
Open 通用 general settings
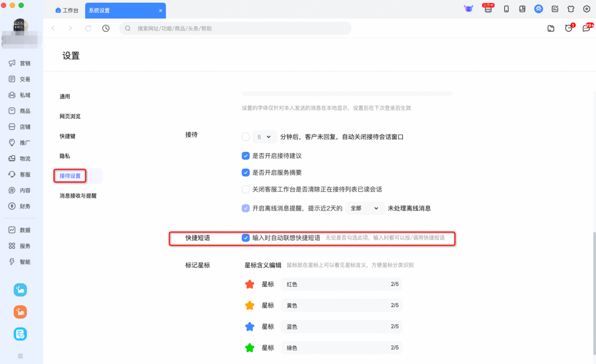click(65, 96)
